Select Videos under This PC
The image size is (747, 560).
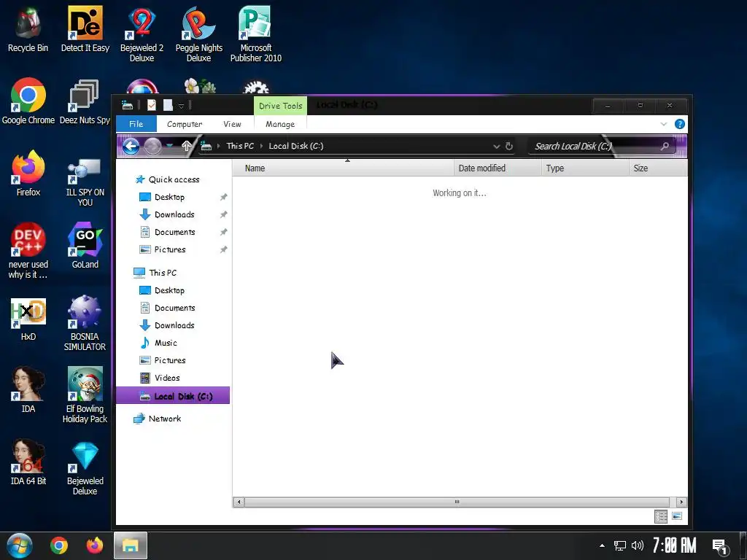coord(167,378)
